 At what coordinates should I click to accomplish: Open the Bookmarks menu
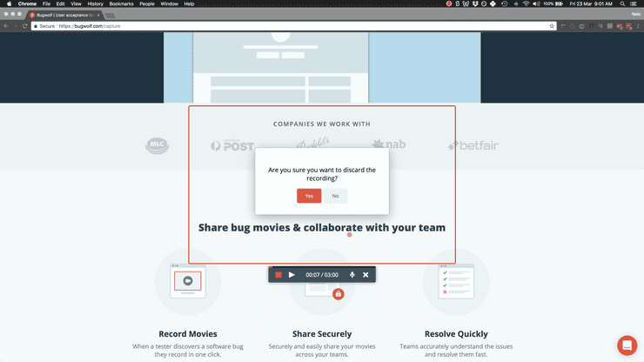pos(121,3)
